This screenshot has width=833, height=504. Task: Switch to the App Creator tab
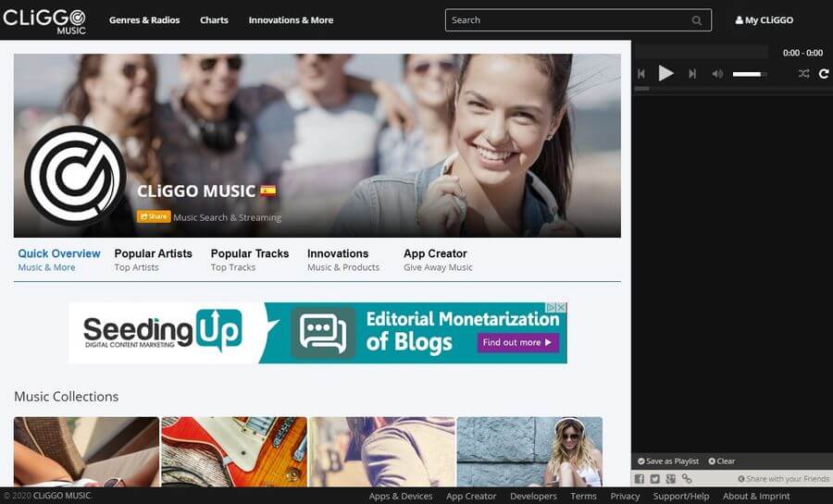437,259
